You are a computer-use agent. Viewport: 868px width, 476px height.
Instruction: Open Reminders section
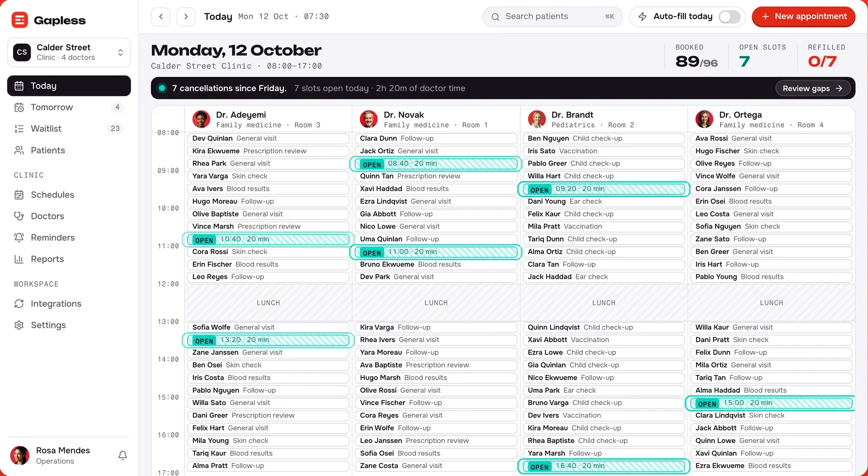pyautogui.click(x=69, y=238)
